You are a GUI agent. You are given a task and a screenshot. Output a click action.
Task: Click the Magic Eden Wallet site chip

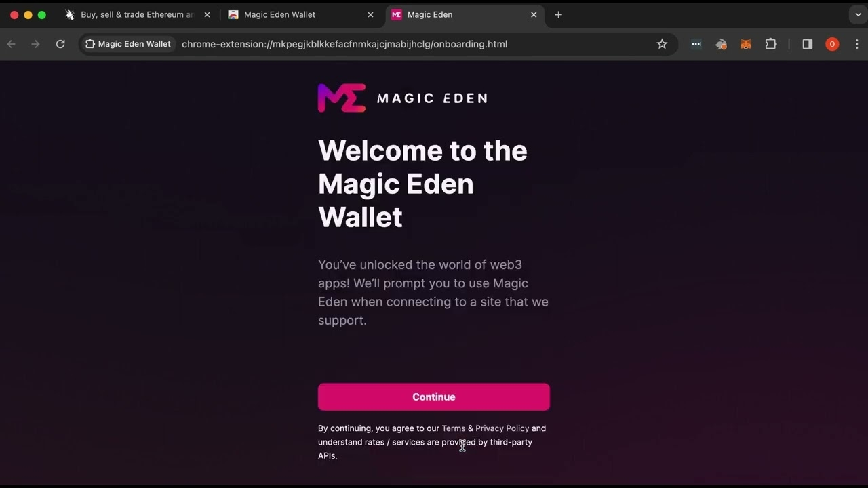click(x=128, y=44)
